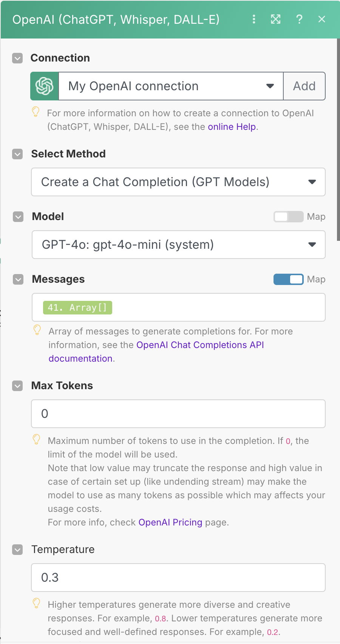Enable the Map toggle for Model
This screenshot has width=340, height=644.
(288, 217)
